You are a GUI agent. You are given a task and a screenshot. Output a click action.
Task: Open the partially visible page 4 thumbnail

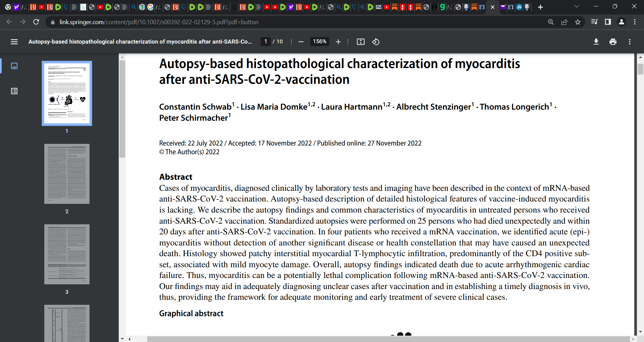click(67, 323)
